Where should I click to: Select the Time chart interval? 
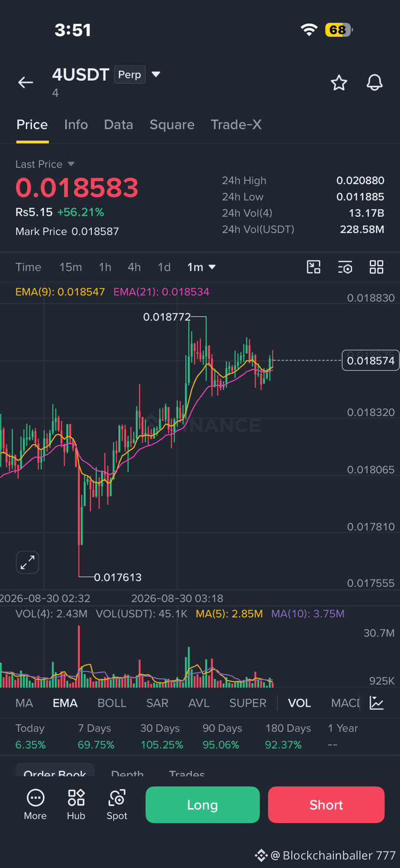tap(29, 267)
